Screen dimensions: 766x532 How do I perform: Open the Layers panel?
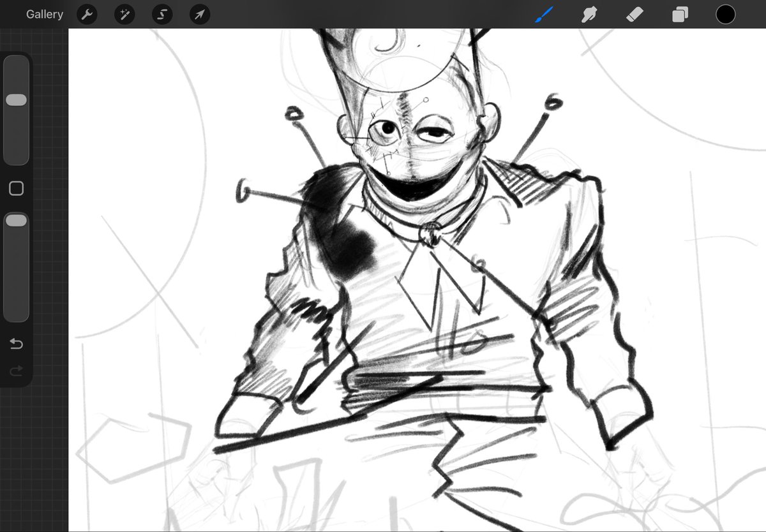point(680,14)
